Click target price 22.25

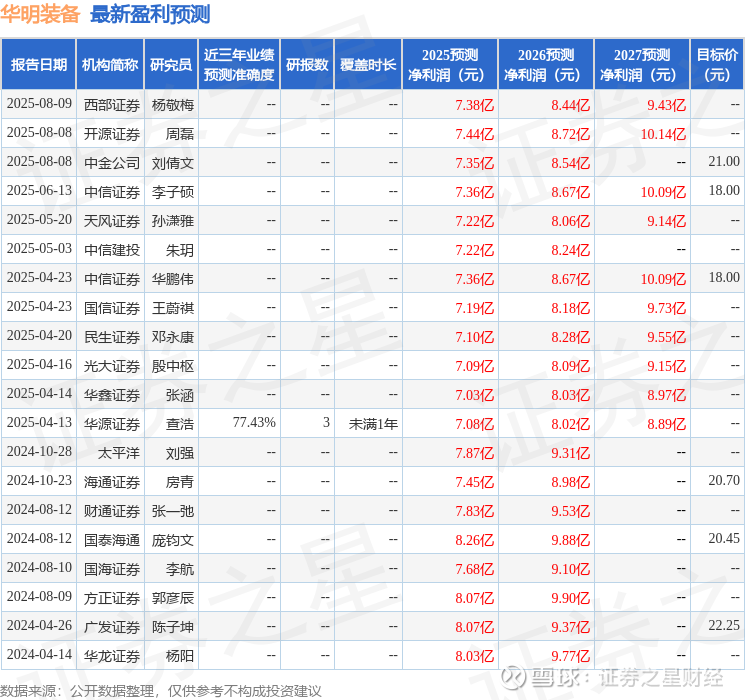[x=724, y=625]
